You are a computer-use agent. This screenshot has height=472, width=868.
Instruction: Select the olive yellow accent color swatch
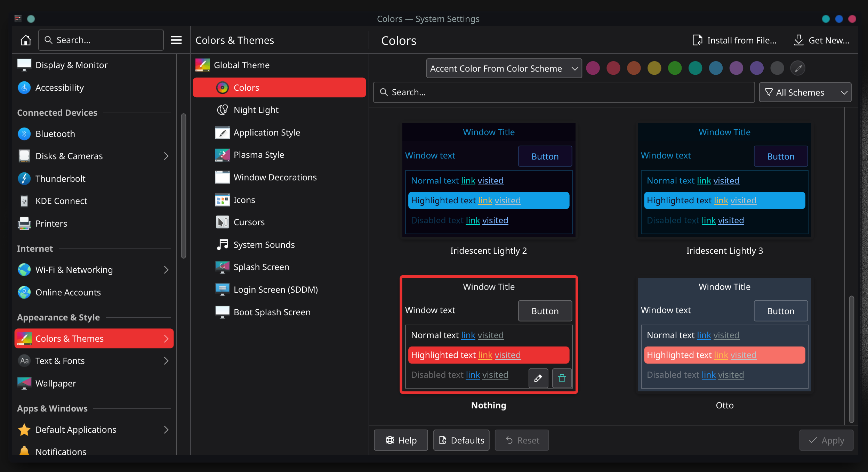click(654, 68)
